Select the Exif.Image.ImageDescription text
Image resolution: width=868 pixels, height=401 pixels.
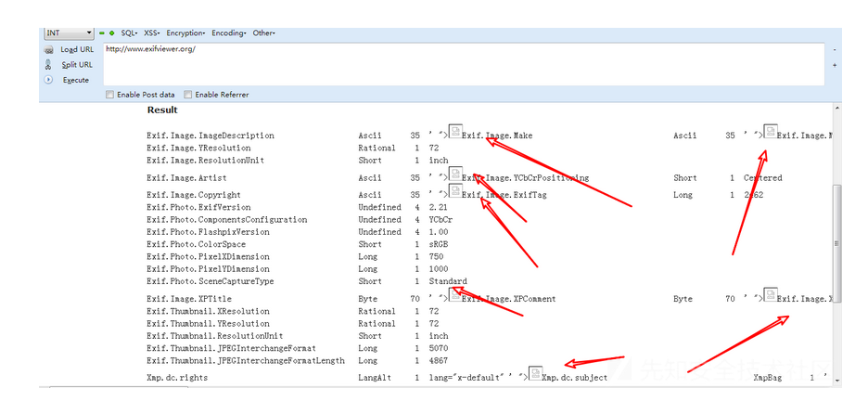pyautogui.click(x=211, y=136)
